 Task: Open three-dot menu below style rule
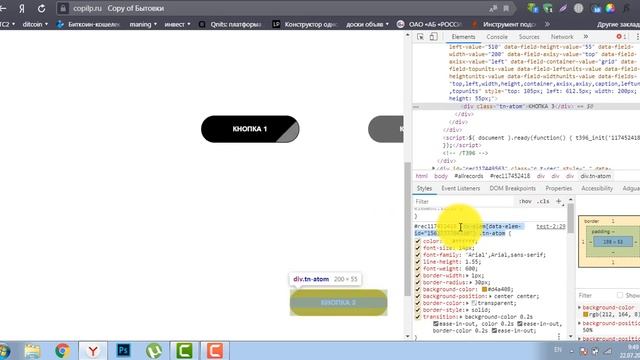pos(559,336)
